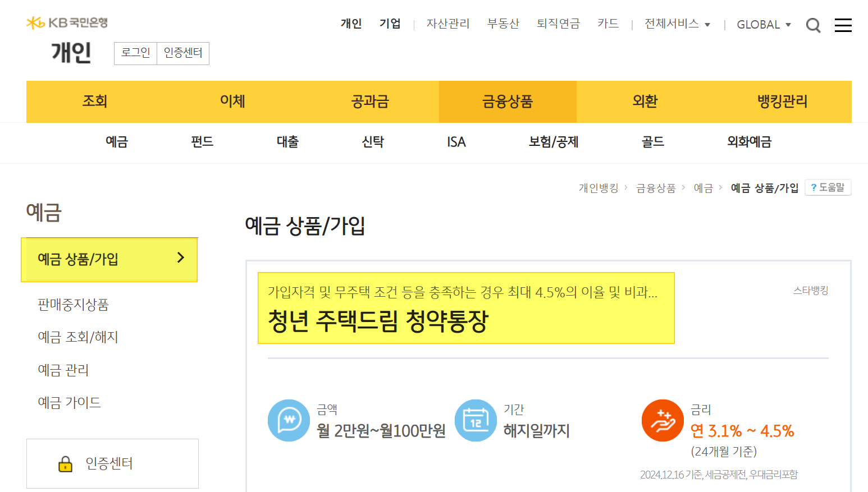Select the 기업 top menu

[390, 24]
